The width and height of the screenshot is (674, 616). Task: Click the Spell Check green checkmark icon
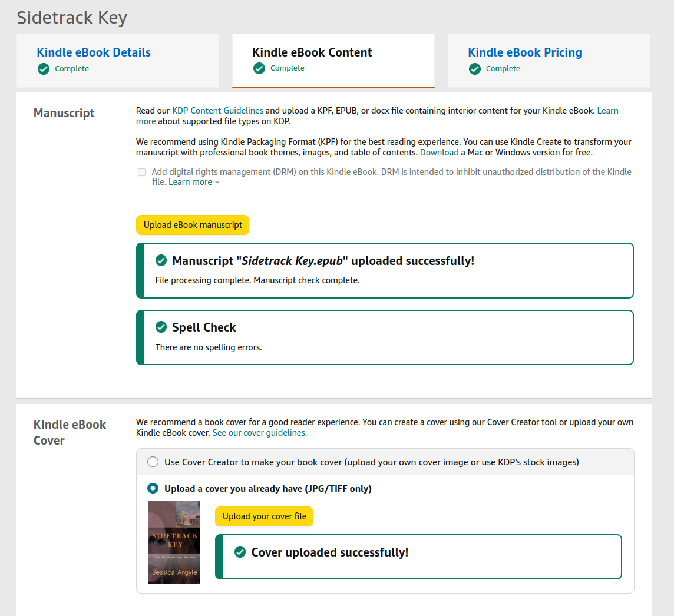160,327
